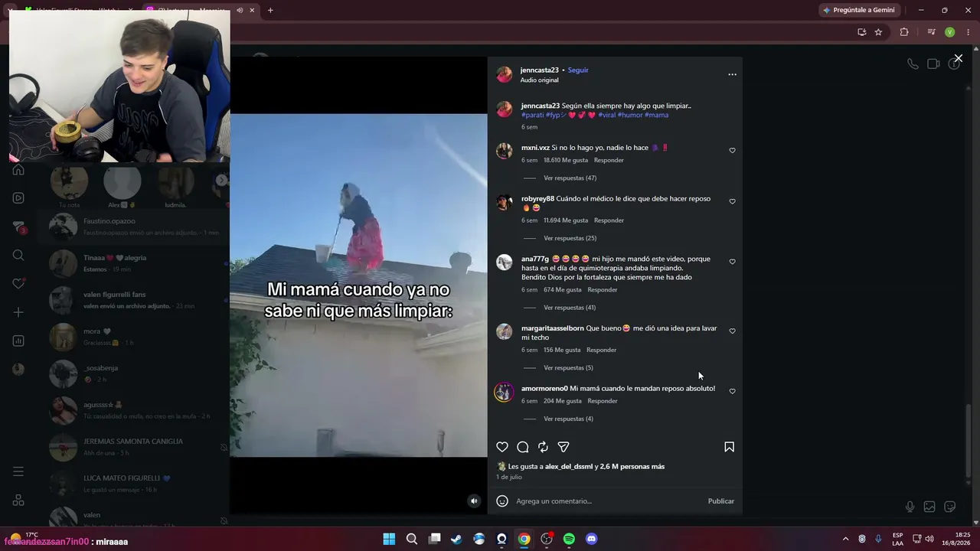The width and height of the screenshot is (980, 551).
Task: Expand 'Ver respuestas (5)'
Action: pyautogui.click(x=568, y=368)
